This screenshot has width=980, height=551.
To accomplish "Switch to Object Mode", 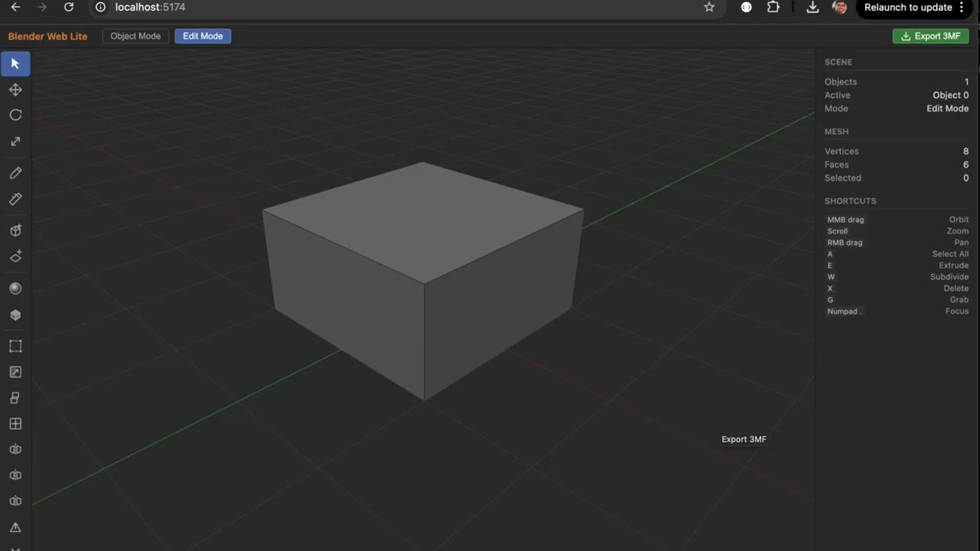I will tap(136, 36).
